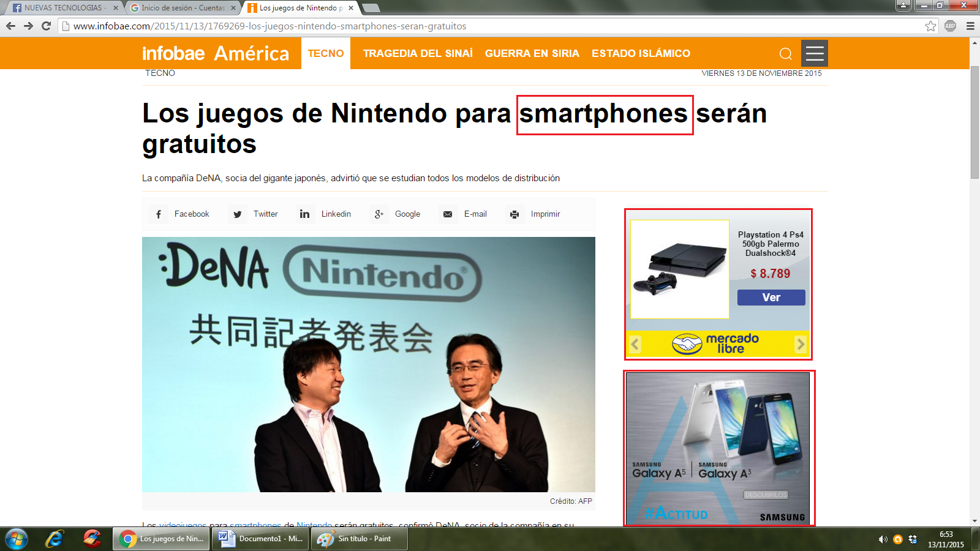This screenshot has height=551, width=980.
Task: Send article by E-mail icon
Action: point(448,214)
